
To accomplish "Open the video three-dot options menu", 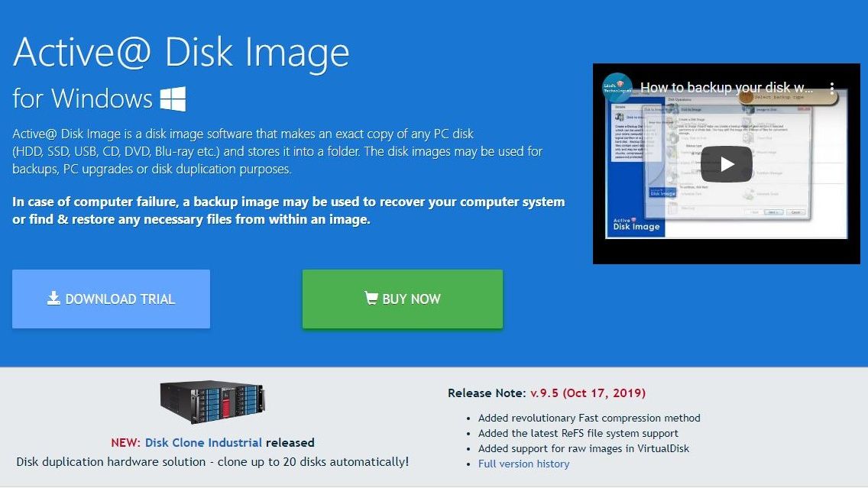I will tap(831, 87).
